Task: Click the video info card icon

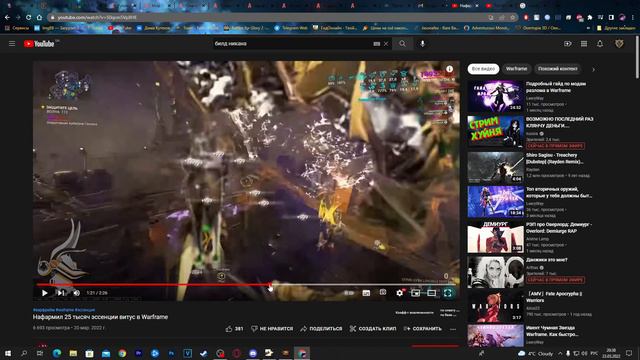Action: pos(449,69)
